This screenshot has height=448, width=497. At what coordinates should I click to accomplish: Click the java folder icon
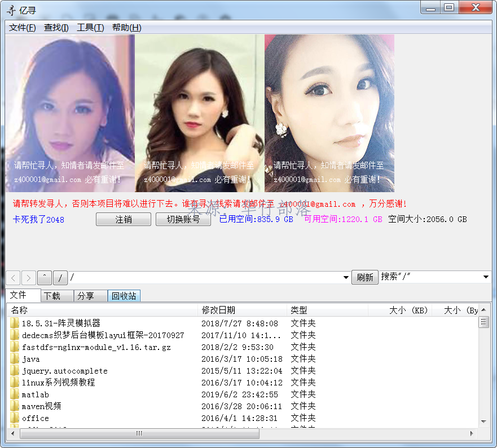tap(15, 359)
